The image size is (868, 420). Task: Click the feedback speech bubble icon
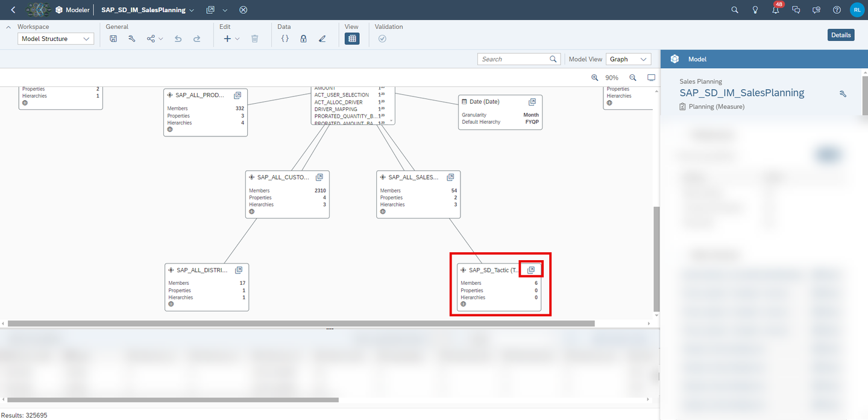[816, 10]
